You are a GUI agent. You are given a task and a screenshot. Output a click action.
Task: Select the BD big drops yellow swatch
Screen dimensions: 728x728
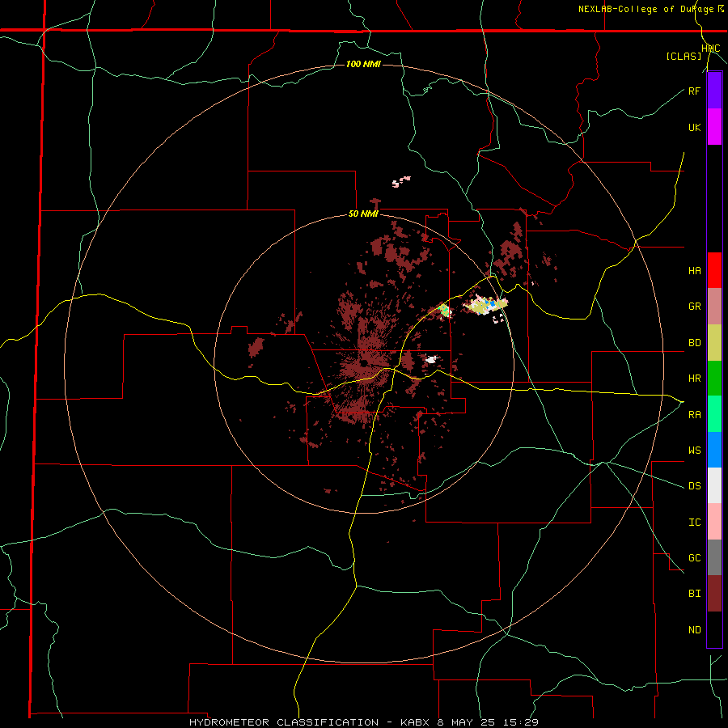click(714, 343)
